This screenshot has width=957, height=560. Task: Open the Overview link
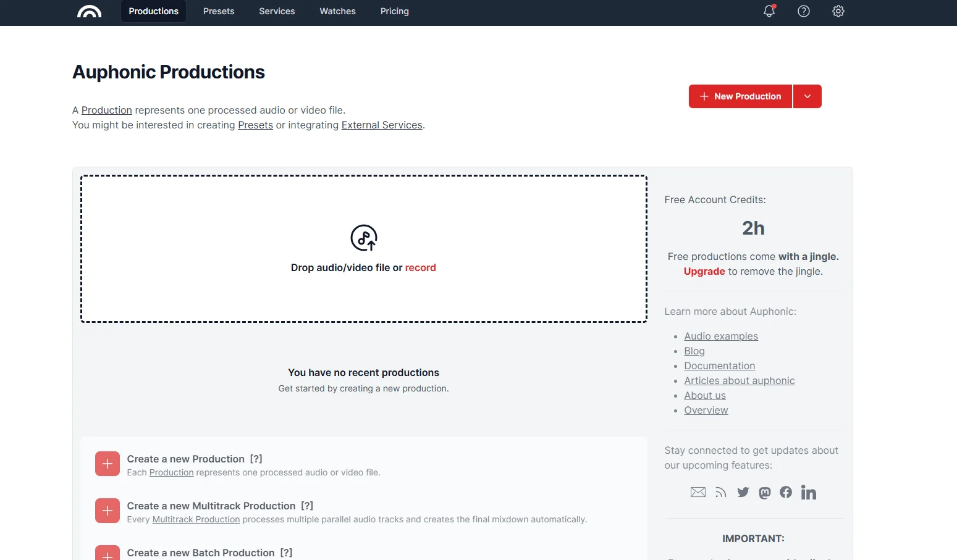pyautogui.click(x=706, y=410)
